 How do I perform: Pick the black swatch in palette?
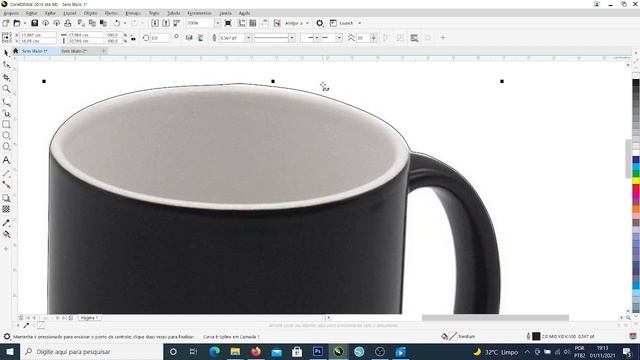tap(636, 83)
